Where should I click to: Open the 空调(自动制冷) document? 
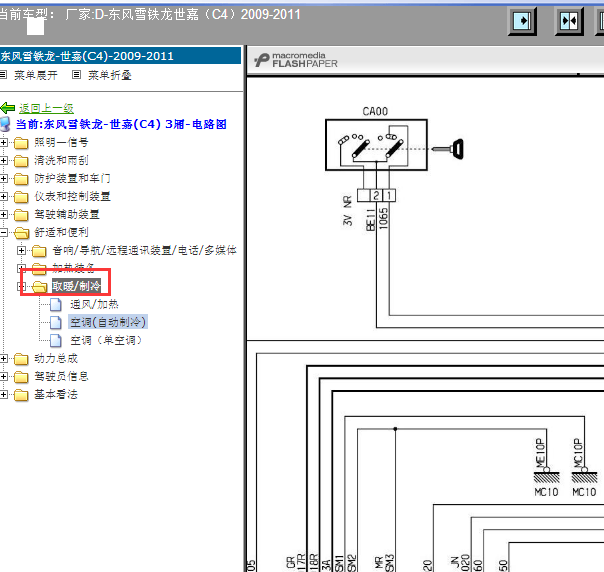coord(108,322)
